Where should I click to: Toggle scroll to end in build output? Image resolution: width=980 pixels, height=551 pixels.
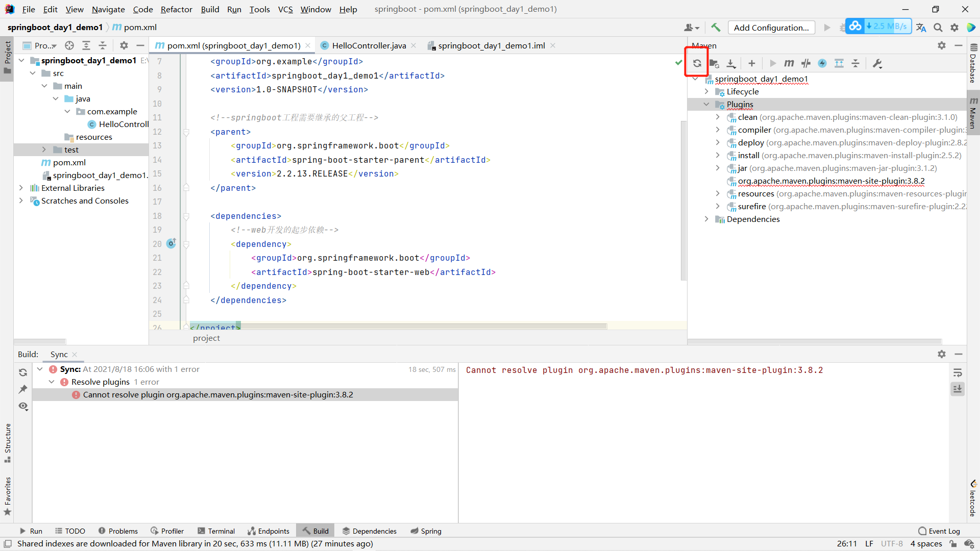click(x=958, y=389)
